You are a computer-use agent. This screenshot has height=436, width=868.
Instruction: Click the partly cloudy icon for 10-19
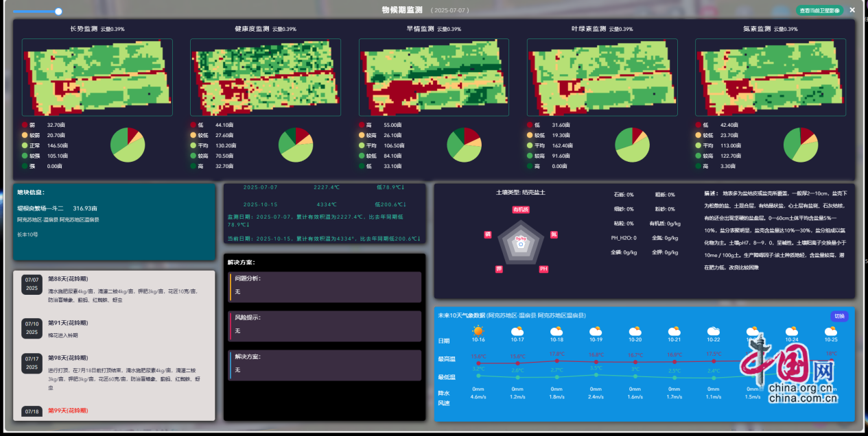(596, 331)
